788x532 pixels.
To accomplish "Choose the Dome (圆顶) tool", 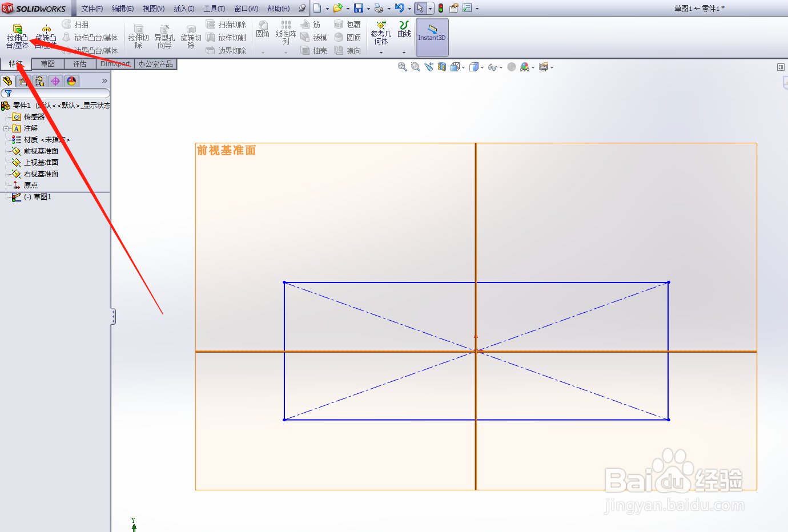I will tap(347, 38).
